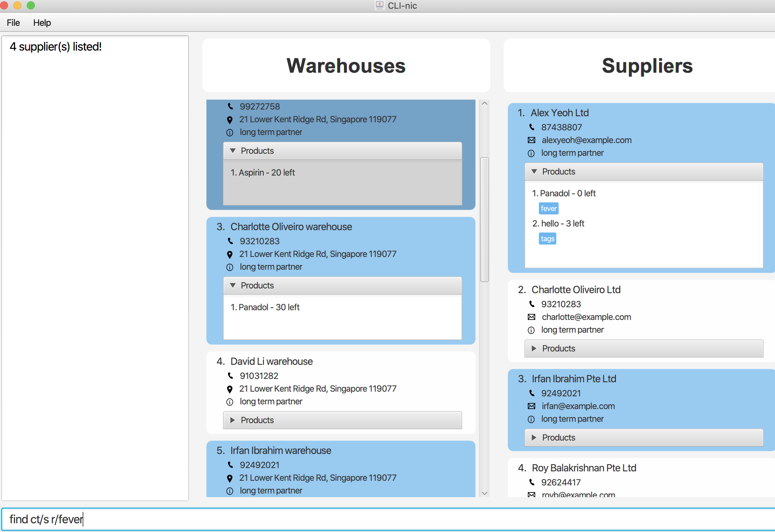The height and width of the screenshot is (532, 775).
Task: Click the fever tag under Panadol
Action: pos(548,208)
